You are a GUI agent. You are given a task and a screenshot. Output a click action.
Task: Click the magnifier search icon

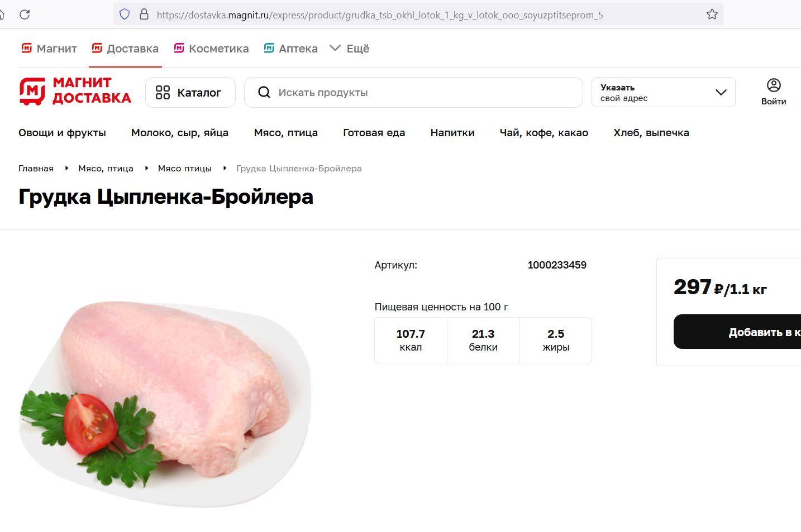(x=264, y=93)
